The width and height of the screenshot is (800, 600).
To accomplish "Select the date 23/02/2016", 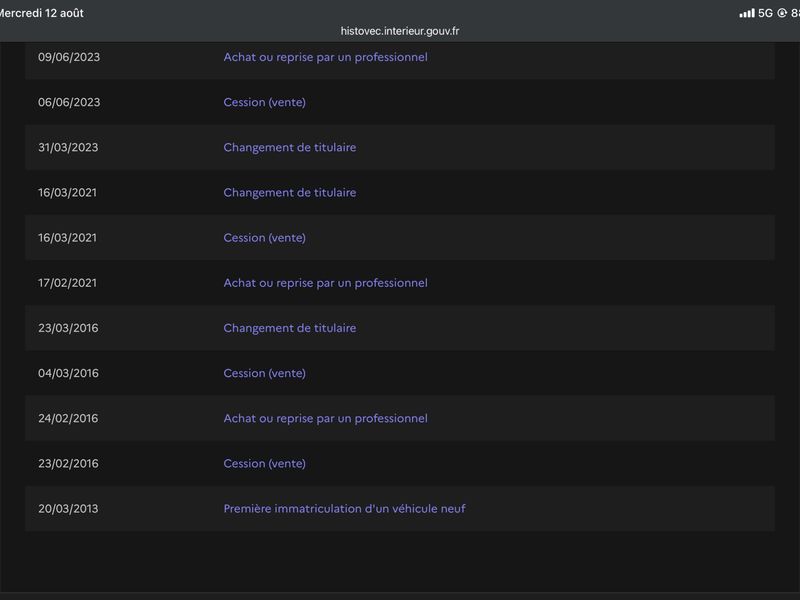I will 68,463.
